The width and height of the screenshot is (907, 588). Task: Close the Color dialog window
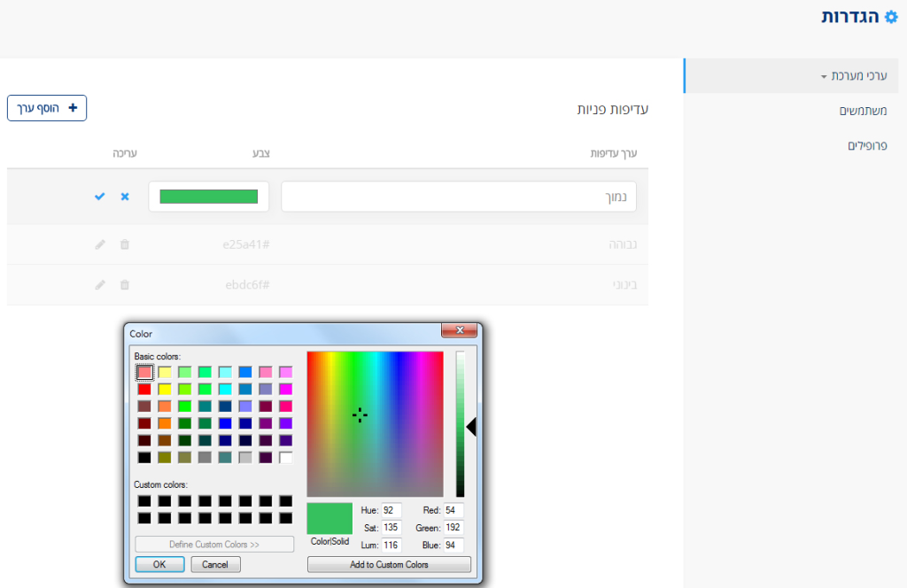click(x=460, y=330)
